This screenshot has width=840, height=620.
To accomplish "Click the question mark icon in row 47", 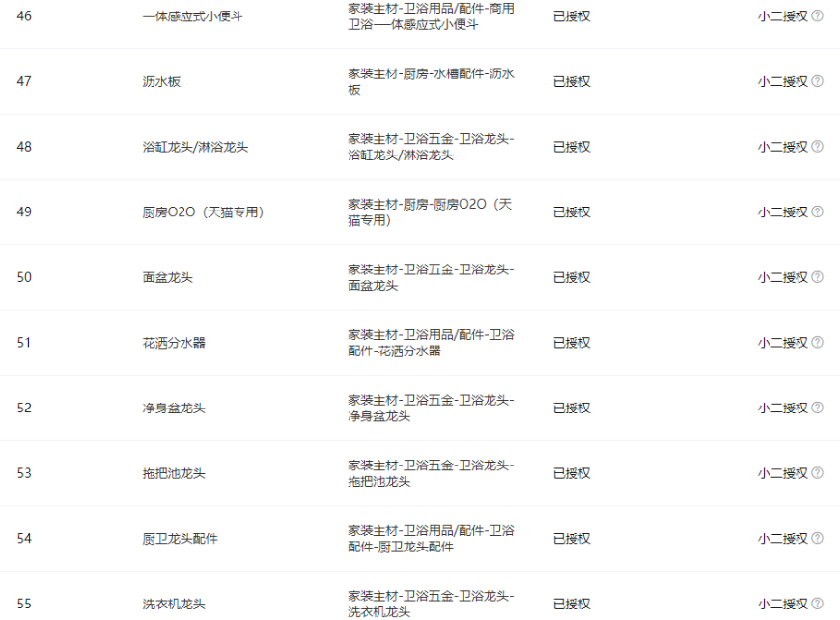I will 818,81.
